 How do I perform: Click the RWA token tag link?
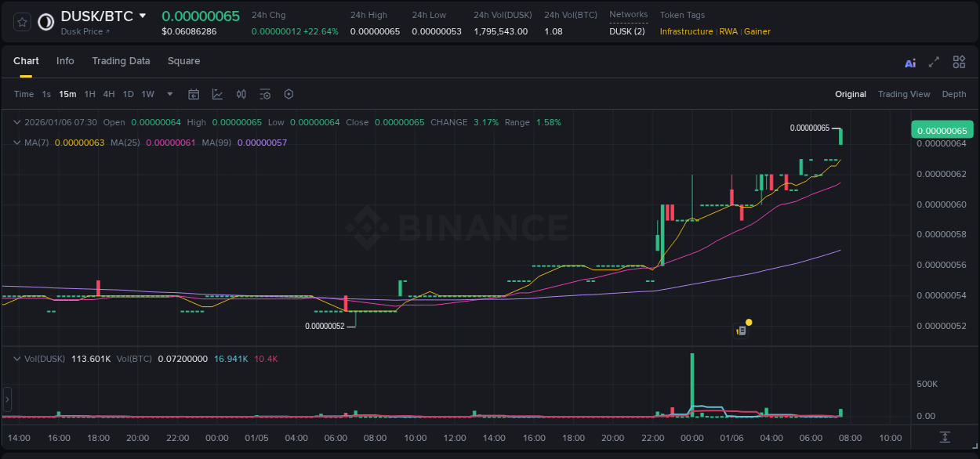(x=728, y=31)
